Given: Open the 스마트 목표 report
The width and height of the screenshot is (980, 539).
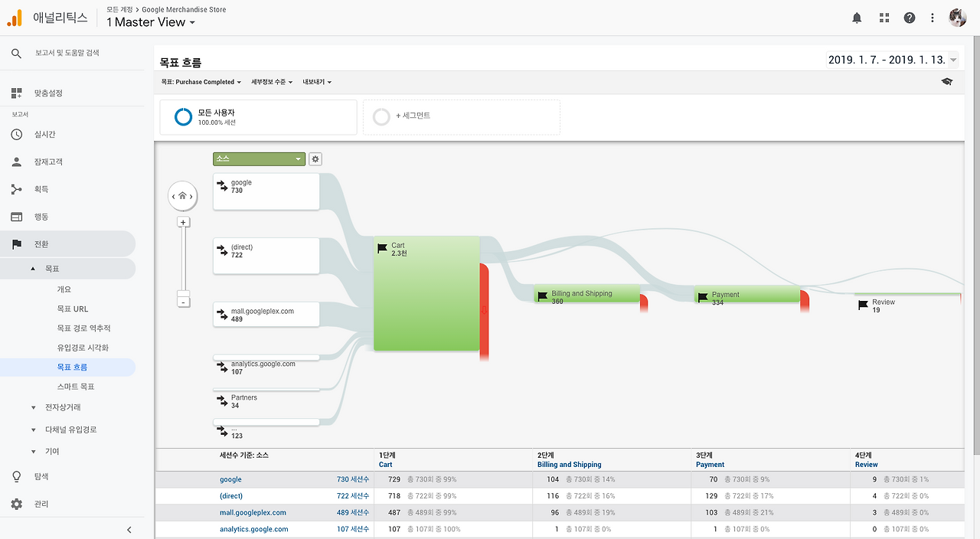Looking at the screenshot, I should click(x=76, y=387).
